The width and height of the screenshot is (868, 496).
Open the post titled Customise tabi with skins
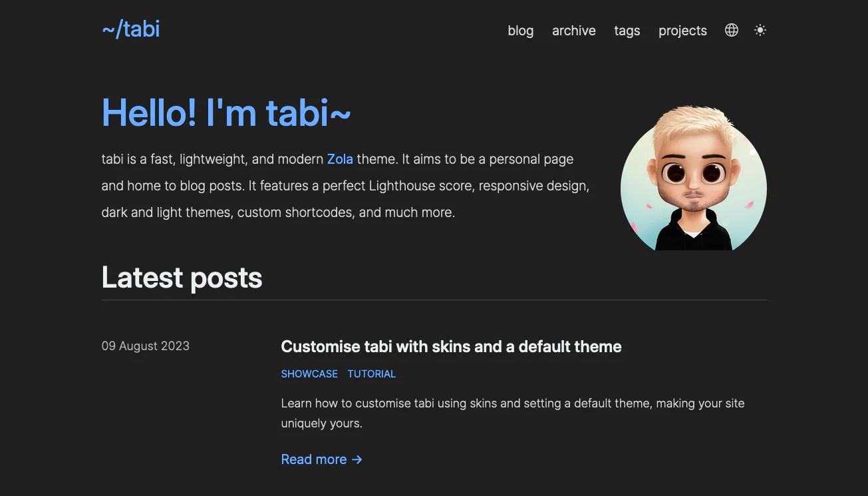click(x=451, y=346)
